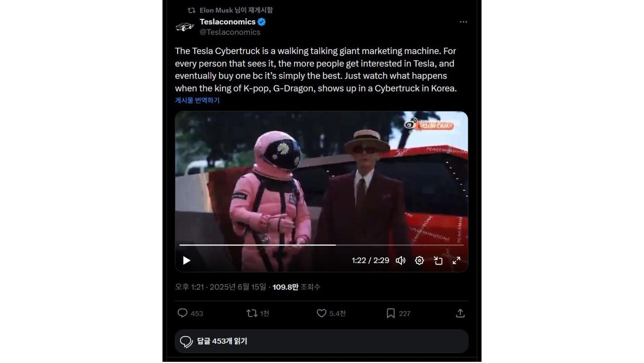This screenshot has width=644, height=363.
Task: Translate post via 게시물 번역하기 link
Action: point(197,100)
